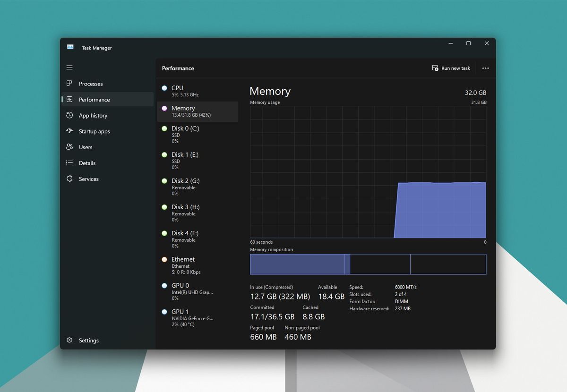View Startup apps
567x392 pixels.
click(94, 131)
